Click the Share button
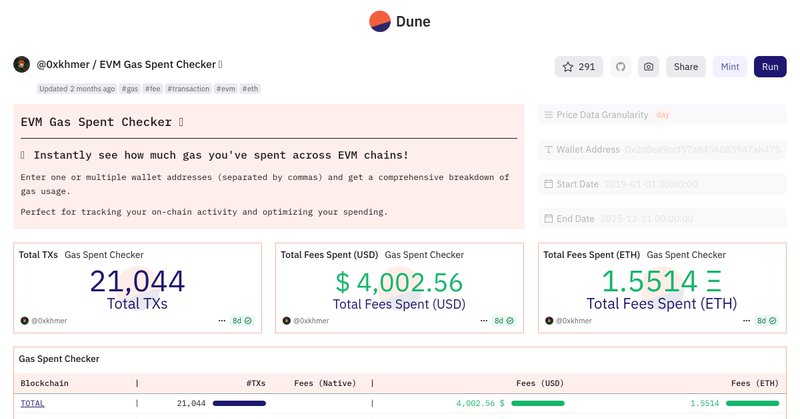This screenshot has width=800, height=419. [x=686, y=67]
